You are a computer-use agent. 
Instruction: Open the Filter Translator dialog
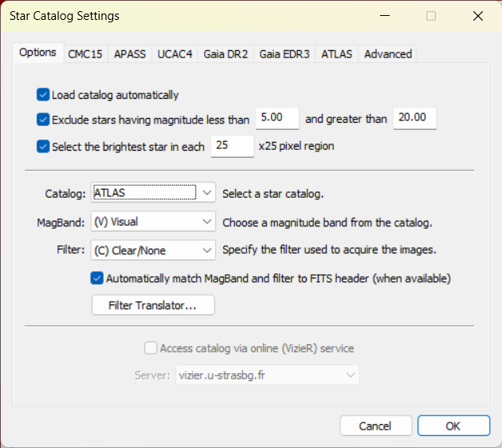click(153, 305)
